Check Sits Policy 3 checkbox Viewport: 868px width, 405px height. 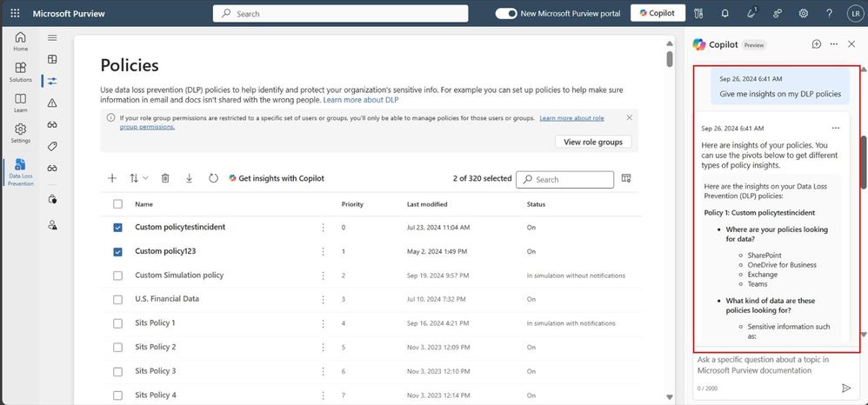(x=117, y=372)
